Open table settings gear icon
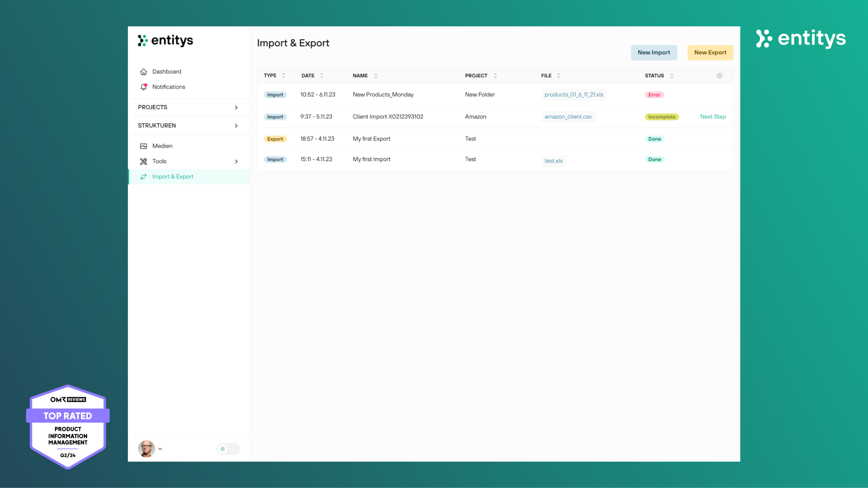 [x=719, y=75]
